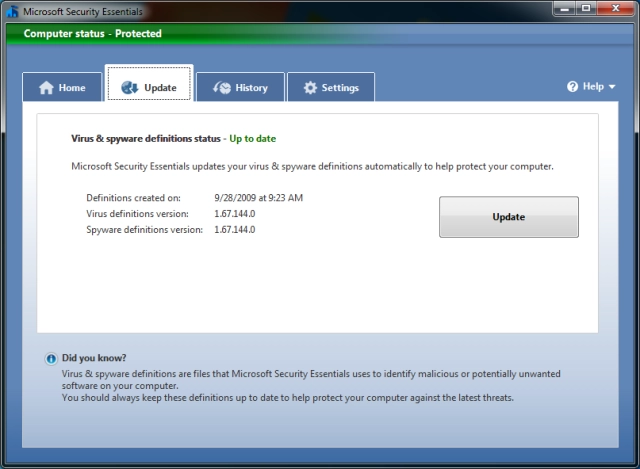Click the 'Definitions created on:' label

pos(133,198)
